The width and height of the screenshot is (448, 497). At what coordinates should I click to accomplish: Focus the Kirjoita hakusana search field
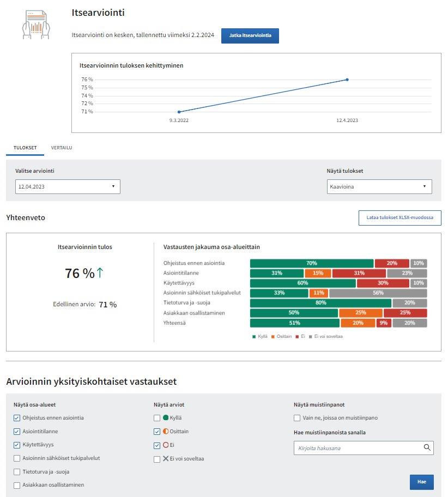point(357,448)
